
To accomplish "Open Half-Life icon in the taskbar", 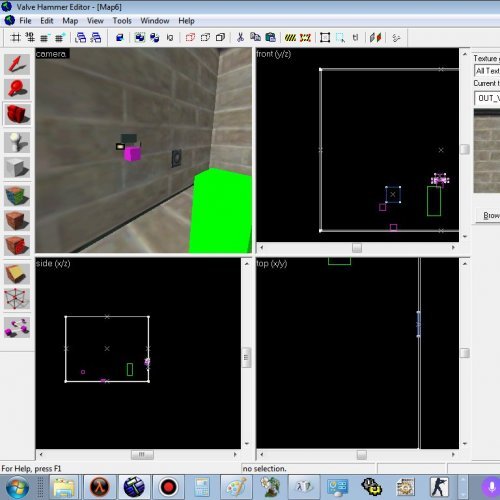I will (x=100, y=487).
